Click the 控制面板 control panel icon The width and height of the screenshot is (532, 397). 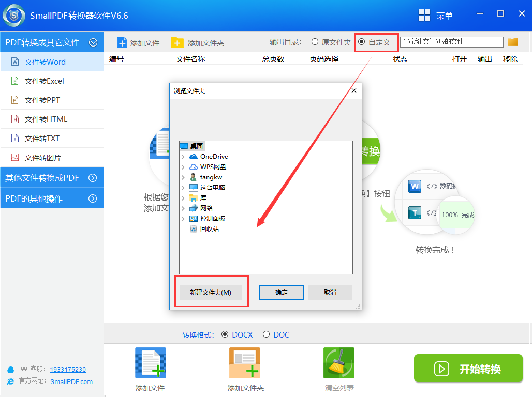click(194, 219)
